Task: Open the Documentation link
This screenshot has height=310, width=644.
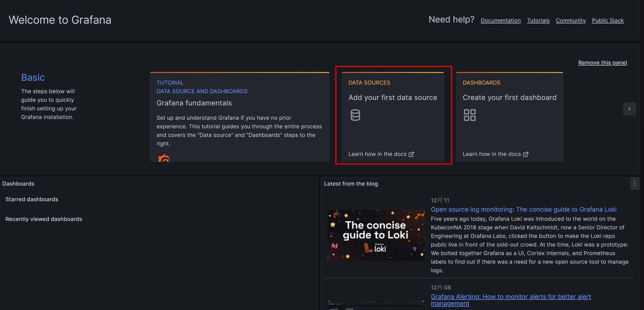Action: [500, 20]
